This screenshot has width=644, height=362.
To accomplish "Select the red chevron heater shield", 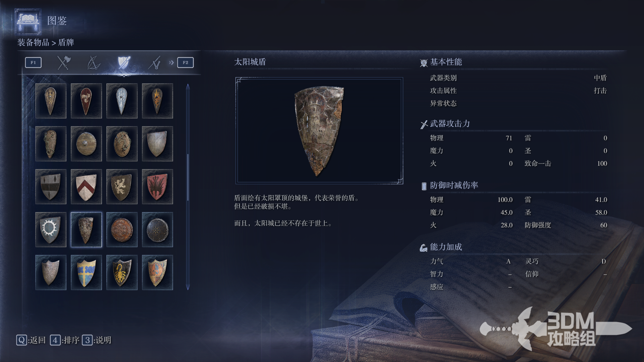I will (x=86, y=187).
